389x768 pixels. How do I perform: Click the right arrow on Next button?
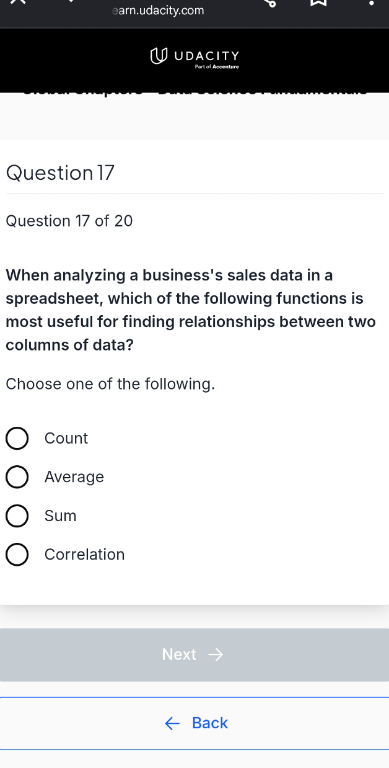[x=216, y=655]
